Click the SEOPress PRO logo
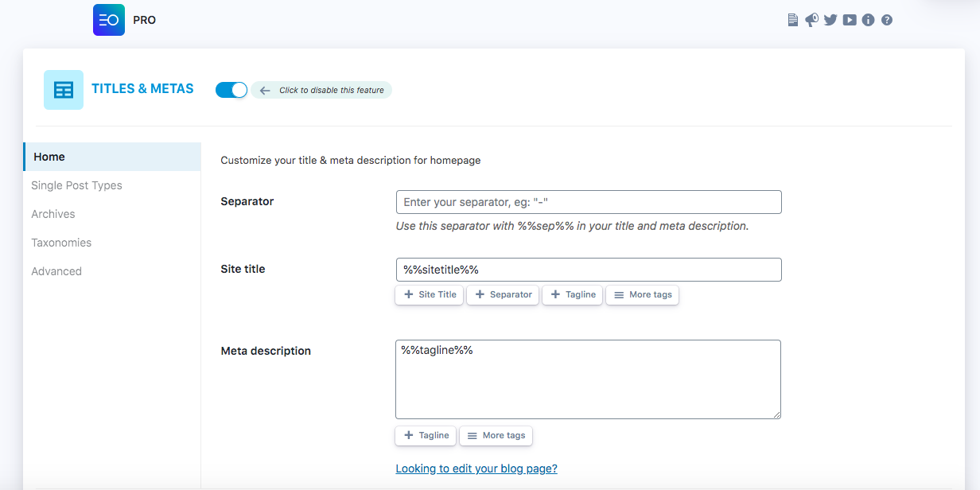Screen dimensions: 980x490 tap(109, 19)
